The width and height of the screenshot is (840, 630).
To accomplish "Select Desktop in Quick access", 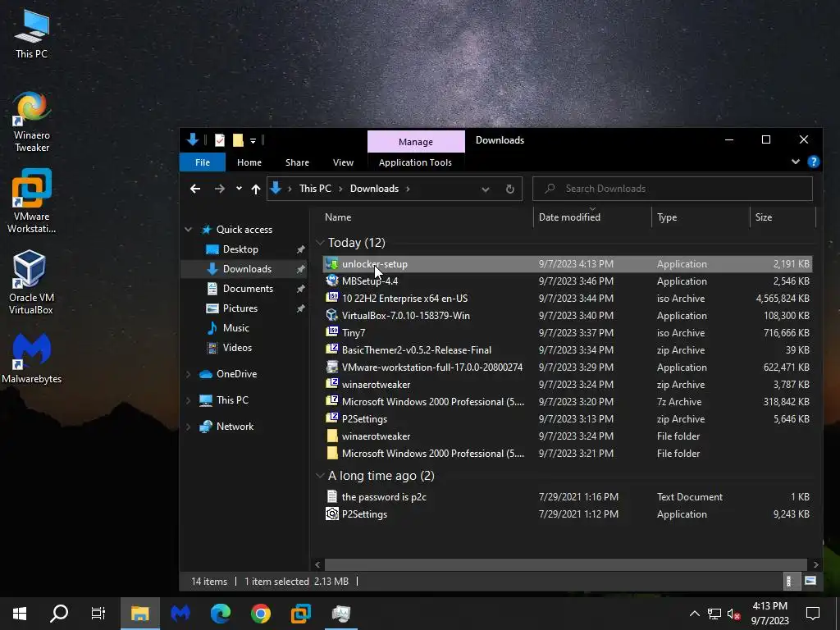I will (x=240, y=249).
